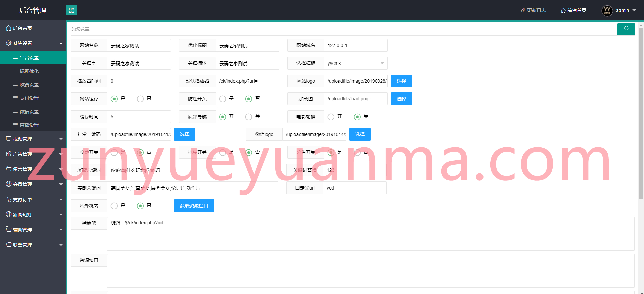Click the list icon beside 平台设置

tap(15, 58)
